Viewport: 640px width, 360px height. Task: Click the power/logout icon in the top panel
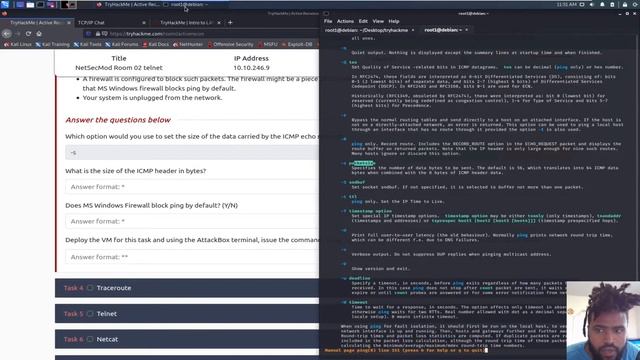tap(636, 4)
